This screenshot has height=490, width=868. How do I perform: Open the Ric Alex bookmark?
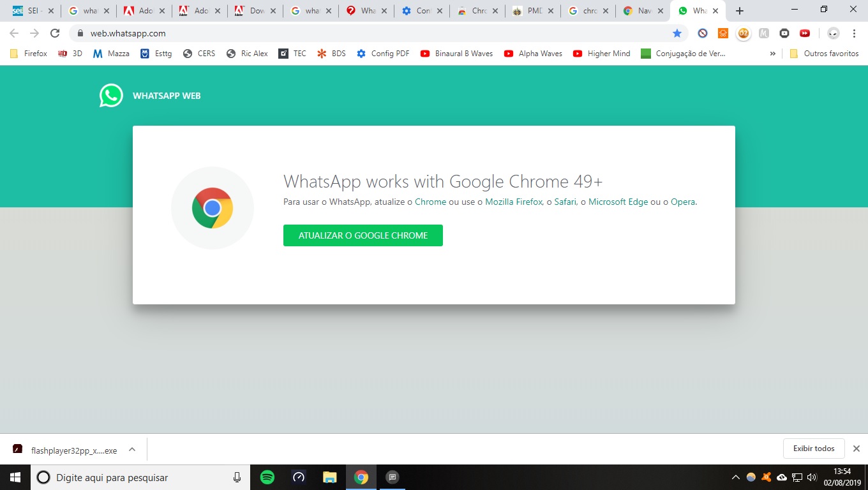(x=248, y=54)
